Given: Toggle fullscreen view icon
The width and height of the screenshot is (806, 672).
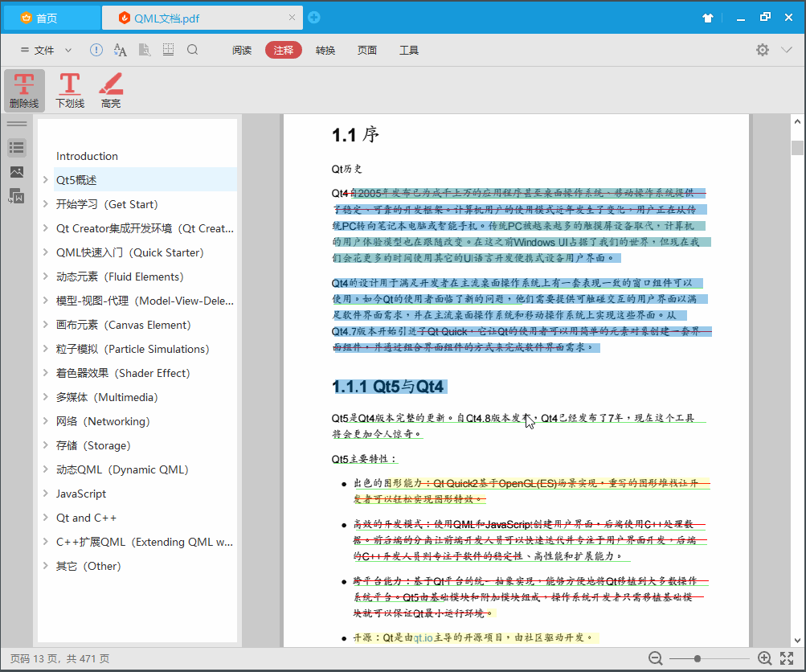Looking at the screenshot, I should pos(787,658).
